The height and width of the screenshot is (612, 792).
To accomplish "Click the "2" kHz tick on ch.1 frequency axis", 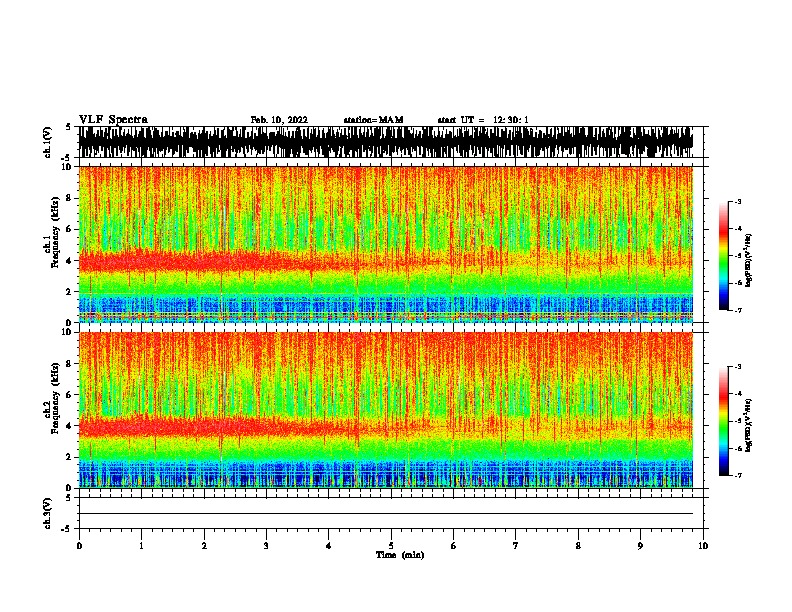I will tap(70, 292).
